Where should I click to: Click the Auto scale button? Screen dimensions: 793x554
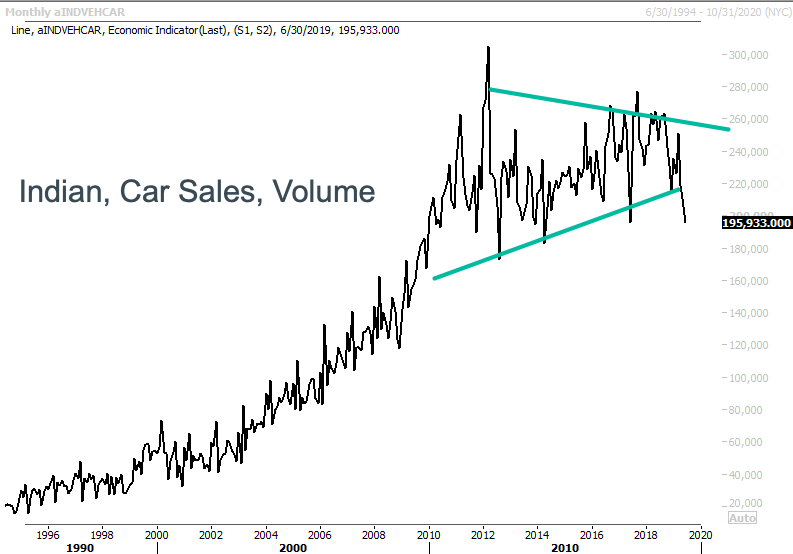742,518
